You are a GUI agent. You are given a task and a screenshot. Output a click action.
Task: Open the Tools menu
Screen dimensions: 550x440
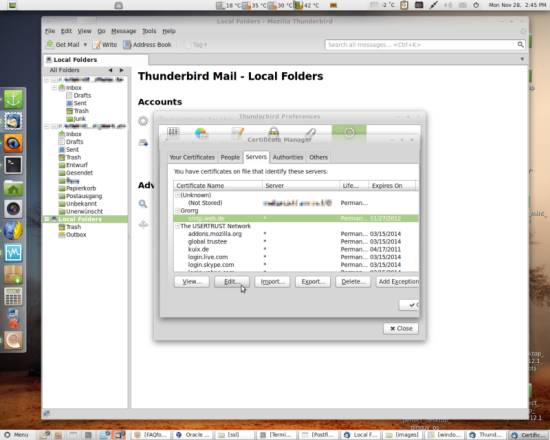point(149,31)
